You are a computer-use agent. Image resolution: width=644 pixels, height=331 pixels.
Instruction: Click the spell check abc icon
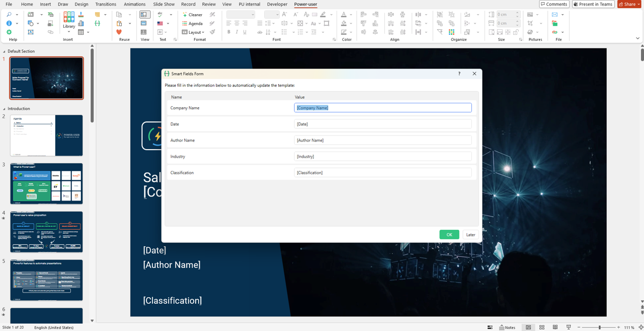pos(160,15)
